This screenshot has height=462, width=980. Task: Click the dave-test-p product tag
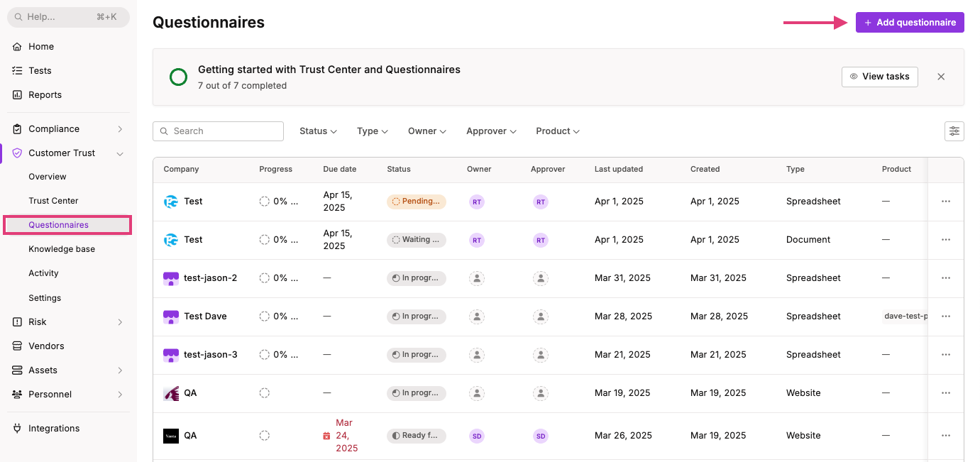pos(905,317)
